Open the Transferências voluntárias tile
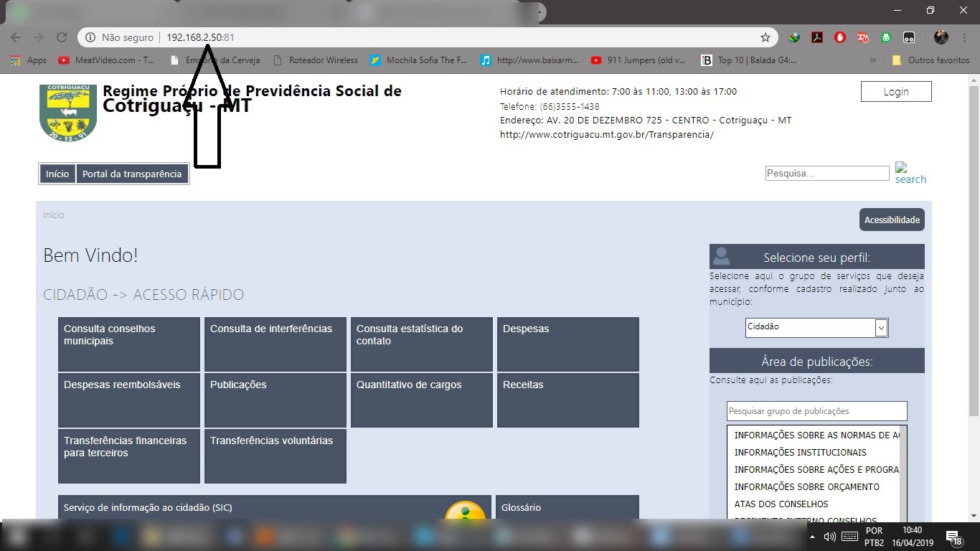 click(x=275, y=456)
